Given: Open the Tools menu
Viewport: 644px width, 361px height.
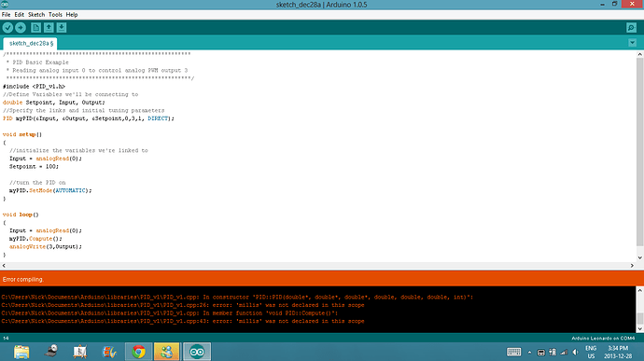Looking at the screenshot, I should [x=55, y=14].
